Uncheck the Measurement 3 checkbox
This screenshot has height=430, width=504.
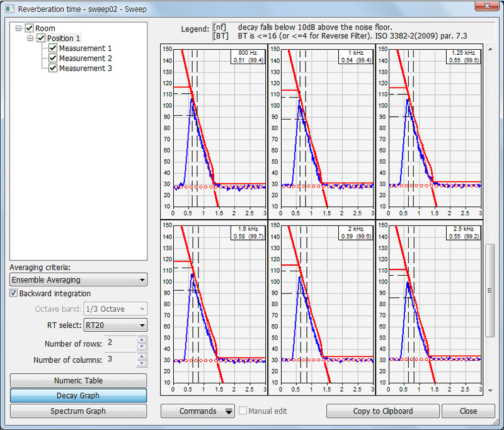(53, 68)
